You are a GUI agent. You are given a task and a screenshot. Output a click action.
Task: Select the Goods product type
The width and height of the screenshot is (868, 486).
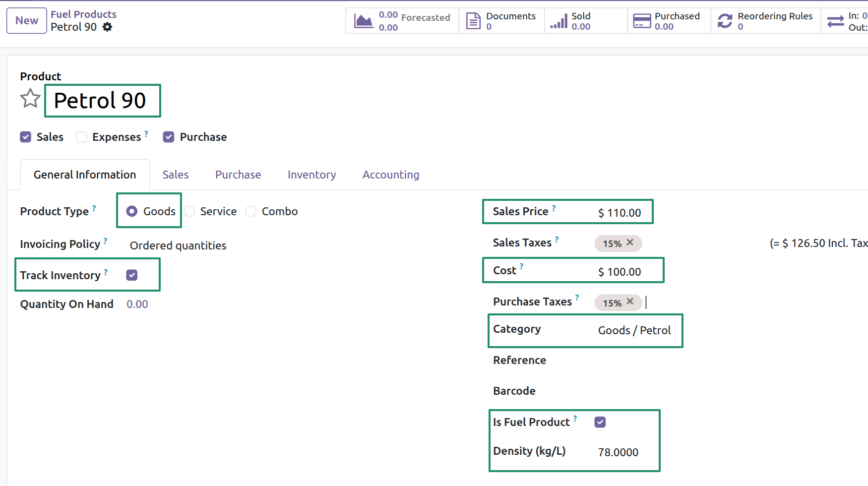[131, 211]
